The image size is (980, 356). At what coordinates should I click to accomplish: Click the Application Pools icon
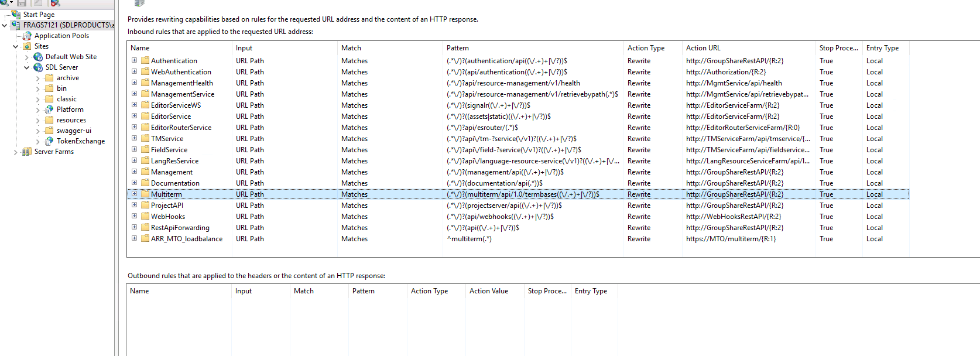27,35
